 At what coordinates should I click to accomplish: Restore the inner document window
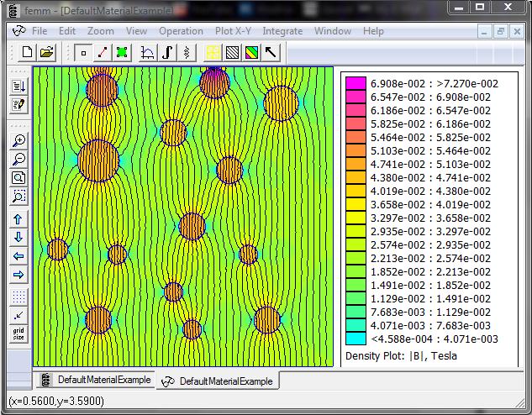(500, 32)
